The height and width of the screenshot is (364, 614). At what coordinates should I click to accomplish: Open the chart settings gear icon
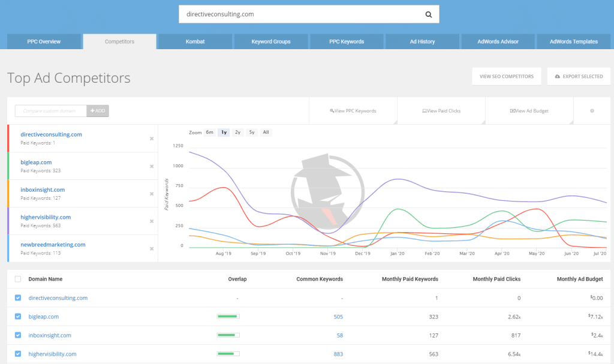(x=592, y=111)
